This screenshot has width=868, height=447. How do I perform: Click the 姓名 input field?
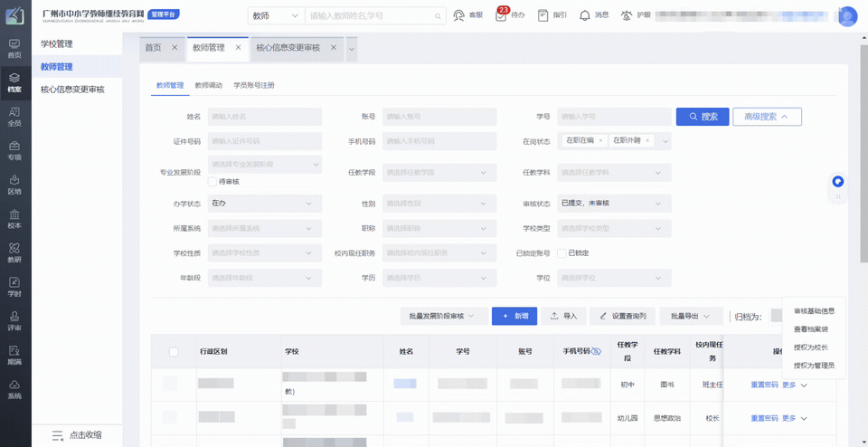265,117
